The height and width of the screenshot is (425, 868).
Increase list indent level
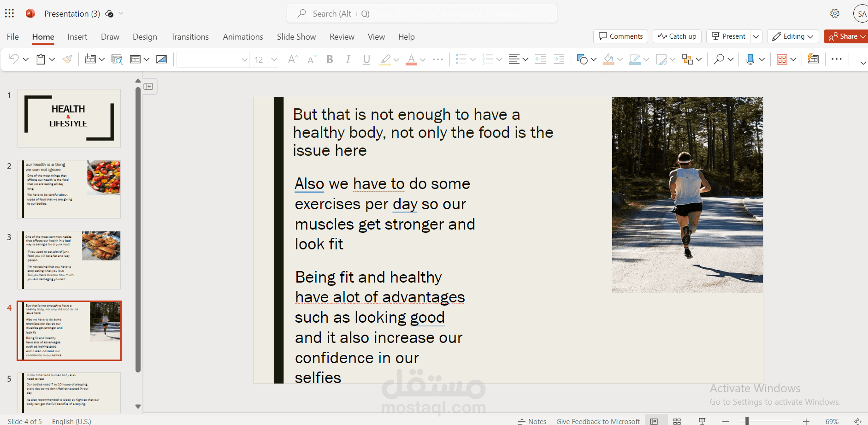pyautogui.click(x=559, y=59)
